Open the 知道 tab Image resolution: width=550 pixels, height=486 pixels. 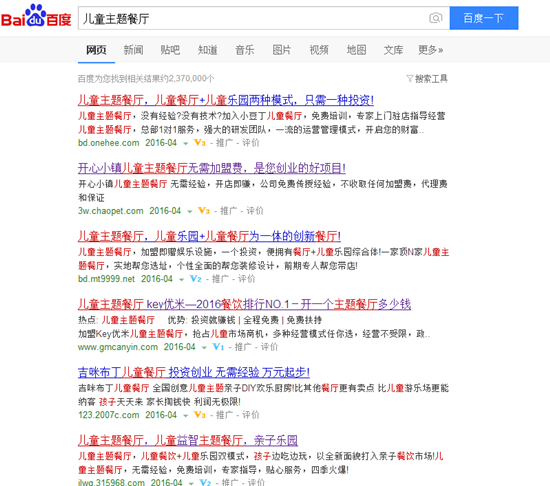(x=208, y=50)
